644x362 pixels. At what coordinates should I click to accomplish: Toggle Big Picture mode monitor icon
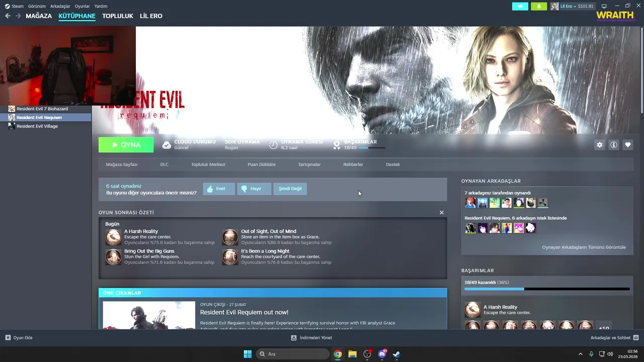604,6
